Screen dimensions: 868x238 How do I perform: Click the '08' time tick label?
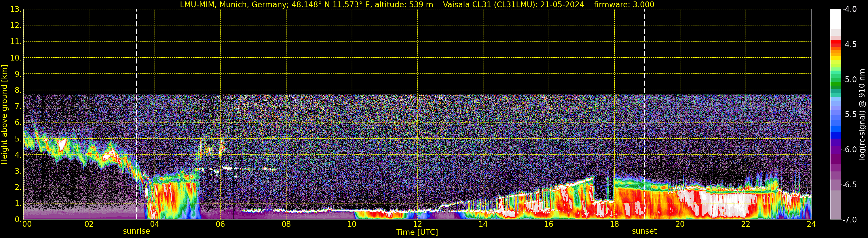pyautogui.click(x=286, y=224)
